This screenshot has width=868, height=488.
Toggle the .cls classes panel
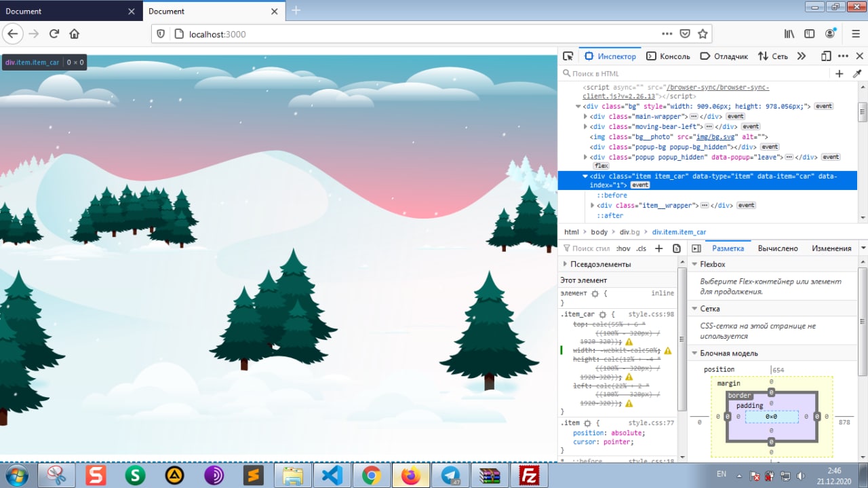[641, 248]
